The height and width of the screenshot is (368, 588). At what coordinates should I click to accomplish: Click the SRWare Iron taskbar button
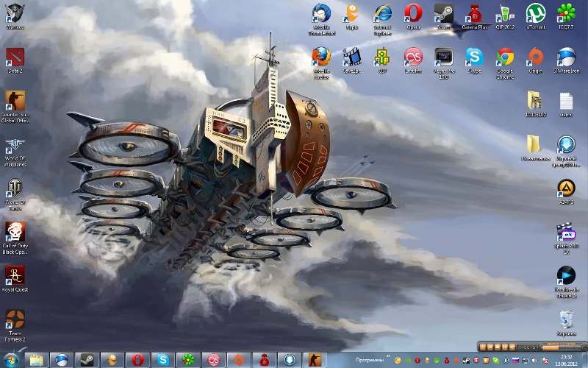pos(62,360)
